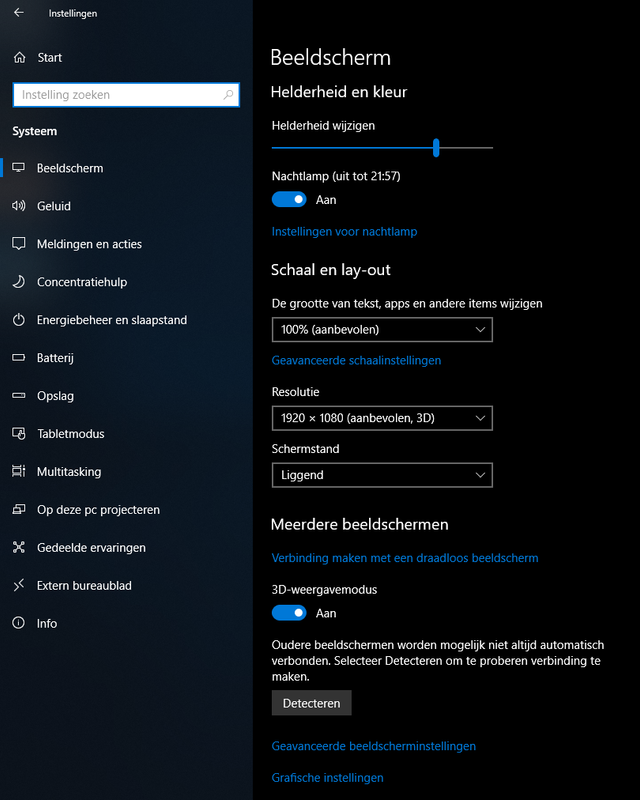Toggle the Nachtlamp switch
640x800 pixels.
[x=289, y=199]
